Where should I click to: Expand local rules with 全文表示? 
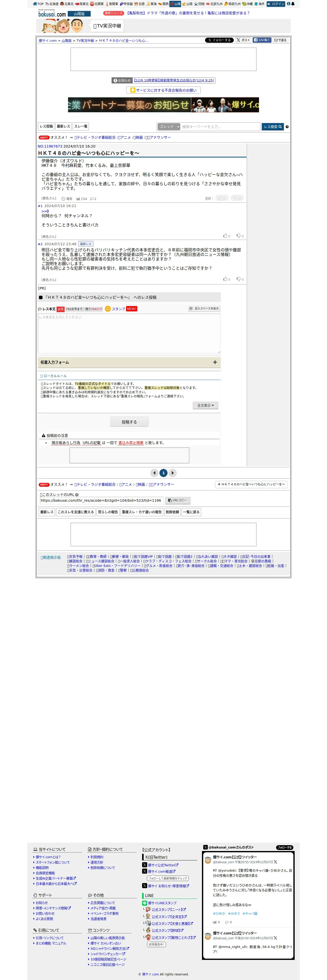(x=205, y=406)
